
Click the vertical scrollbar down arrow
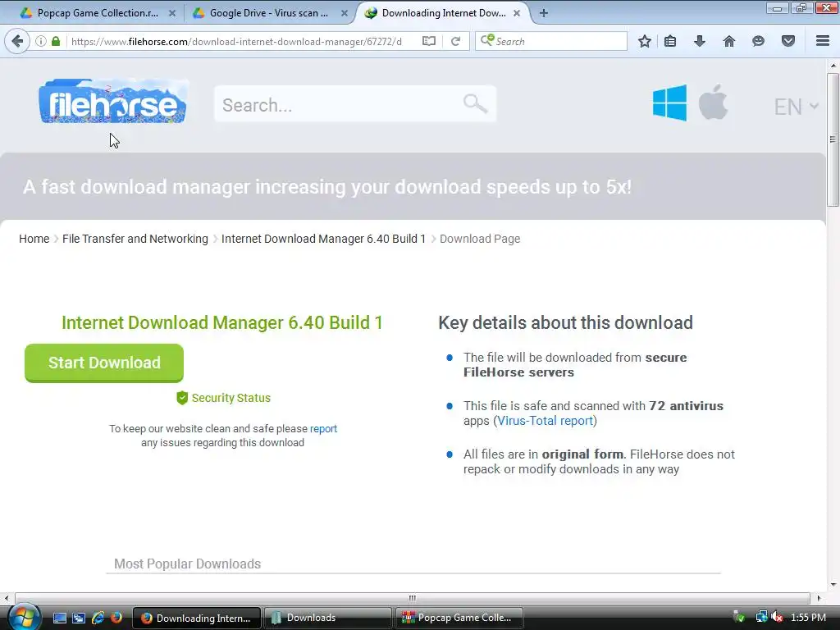tap(833, 584)
